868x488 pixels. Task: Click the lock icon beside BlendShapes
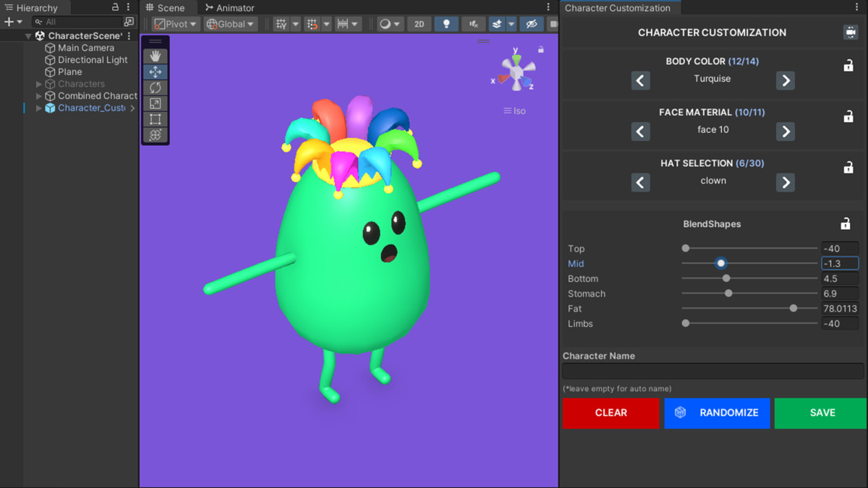tap(848, 224)
